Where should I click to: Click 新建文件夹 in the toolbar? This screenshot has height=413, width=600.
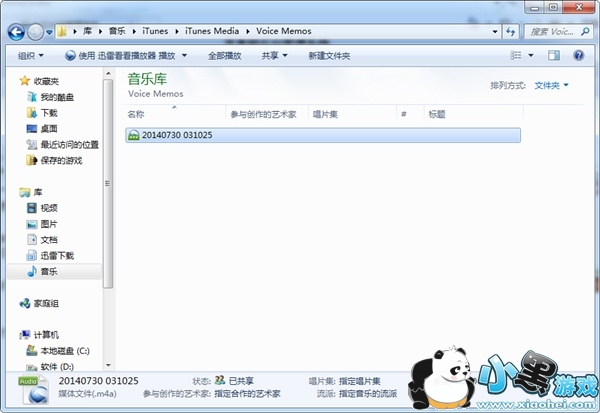[329, 56]
